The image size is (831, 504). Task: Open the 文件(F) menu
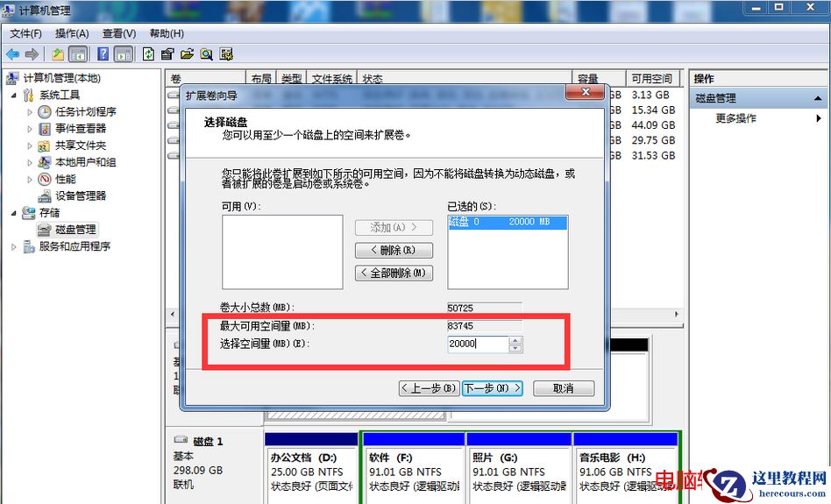[x=25, y=33]
